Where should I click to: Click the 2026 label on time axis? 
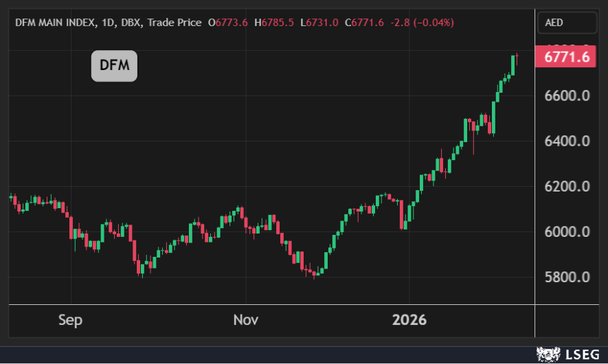[x=409, y=320]
